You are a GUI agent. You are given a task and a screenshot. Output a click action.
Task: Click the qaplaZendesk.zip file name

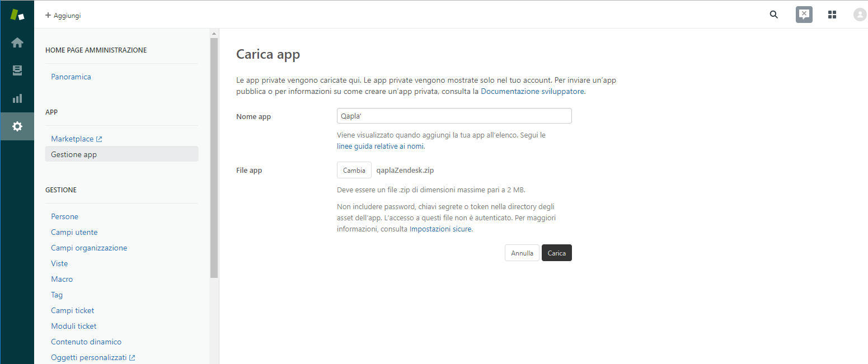click(x=405, y=171)
